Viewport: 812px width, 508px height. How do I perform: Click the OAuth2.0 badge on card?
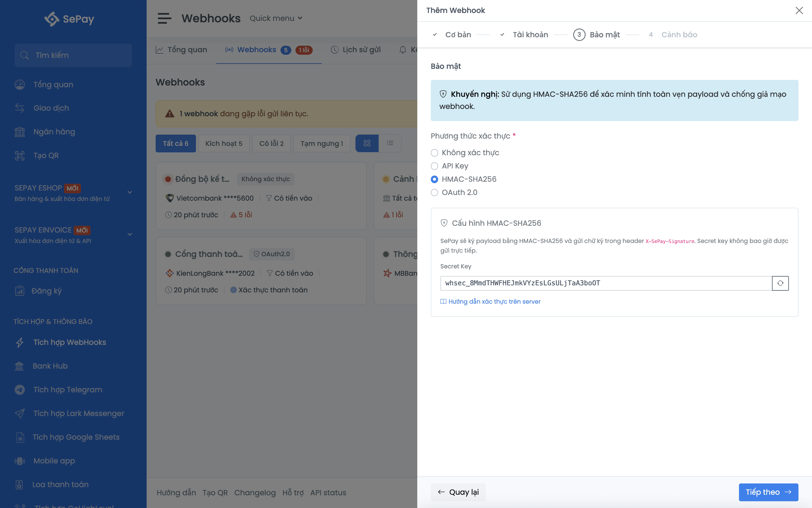[272, 254]
